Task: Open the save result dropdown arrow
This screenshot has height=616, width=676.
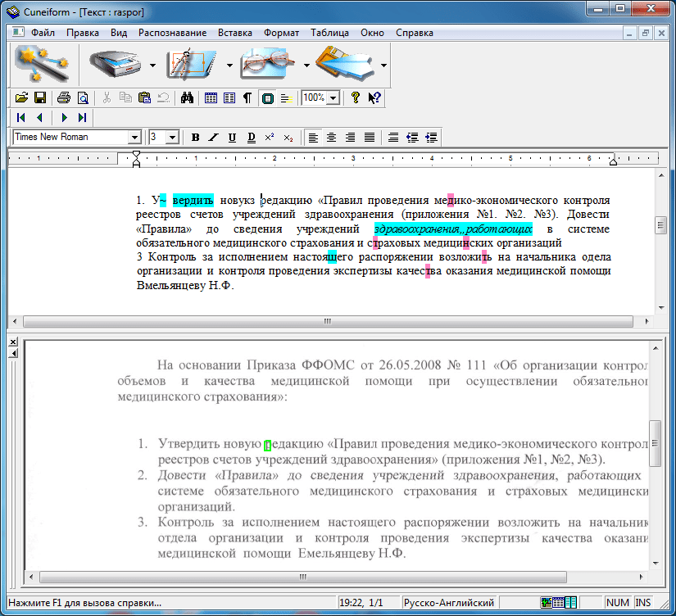Action: pyautogui.click(x=383, y=66)
